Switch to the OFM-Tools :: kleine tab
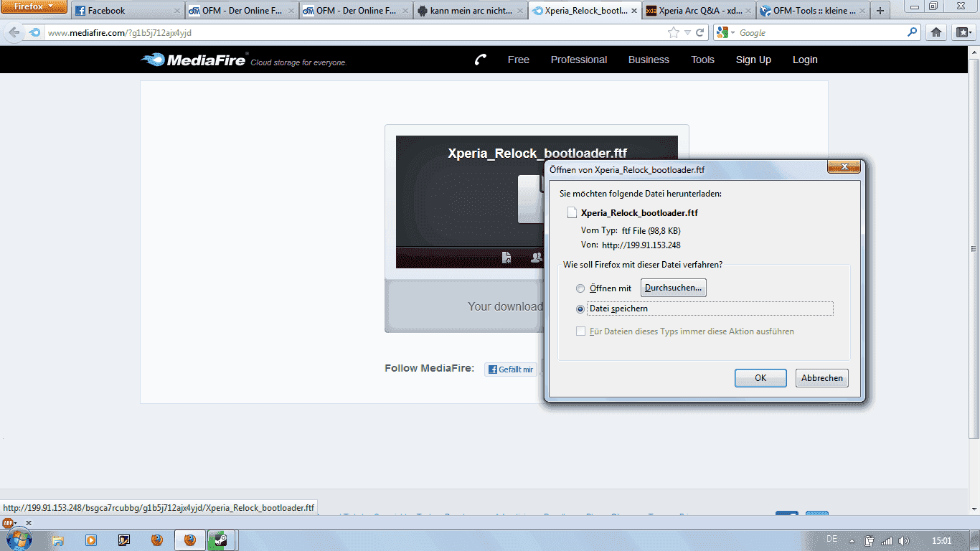This screenshot has height=551, width=980. click(x=812, y=11)
